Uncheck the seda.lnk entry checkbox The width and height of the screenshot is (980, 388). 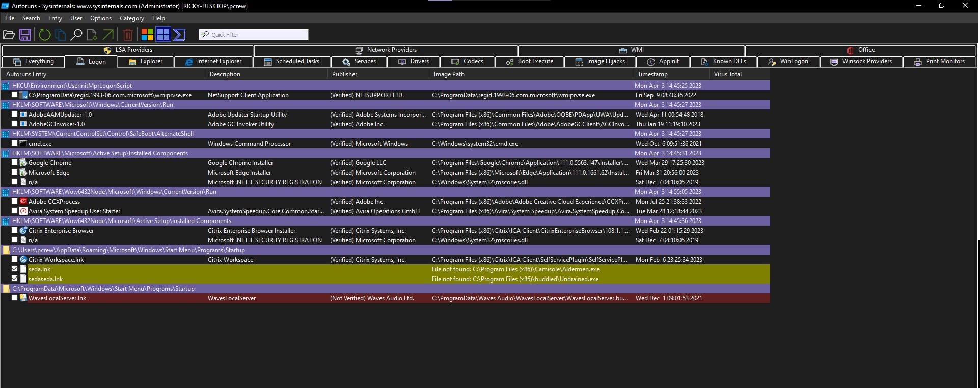coord(15,269)
